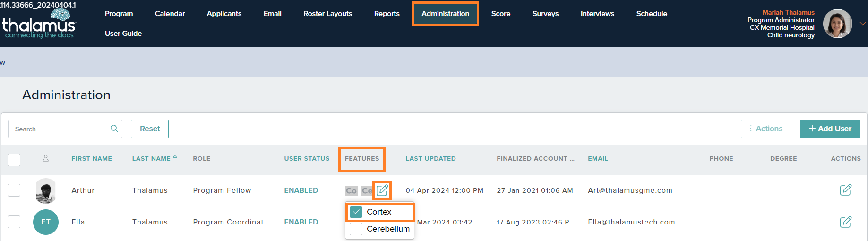Sort by Last Name column
This screenshot has height=241, width=868.
(x=151, y=159)
